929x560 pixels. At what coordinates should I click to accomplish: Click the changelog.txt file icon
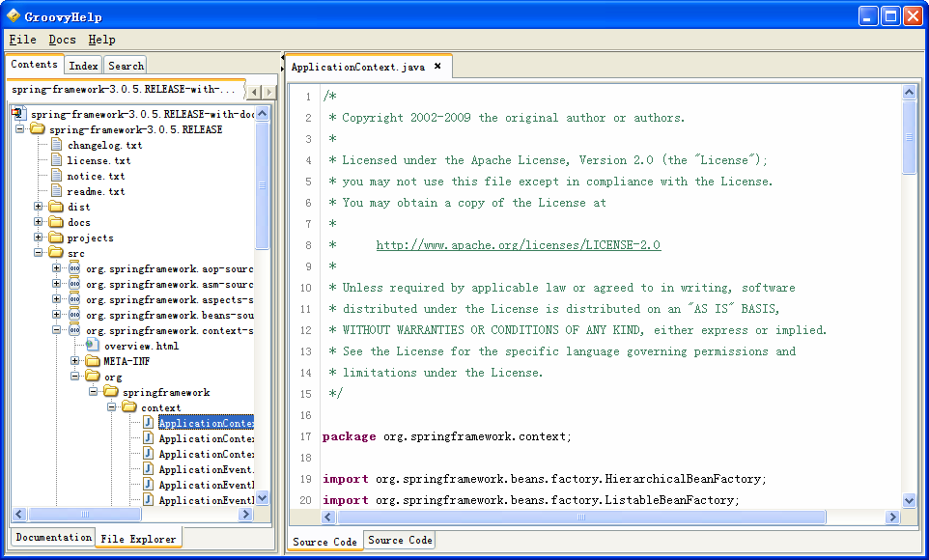[56, 145]
